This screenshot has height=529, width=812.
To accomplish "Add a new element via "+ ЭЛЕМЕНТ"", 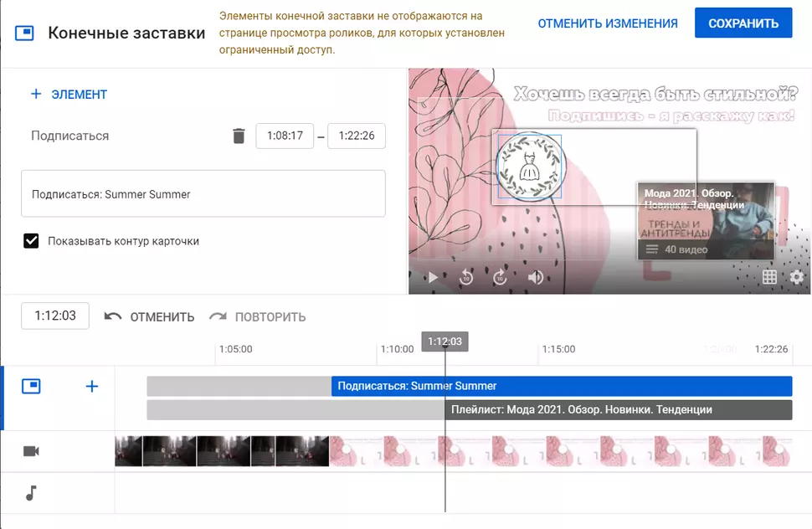I will 69,95.
